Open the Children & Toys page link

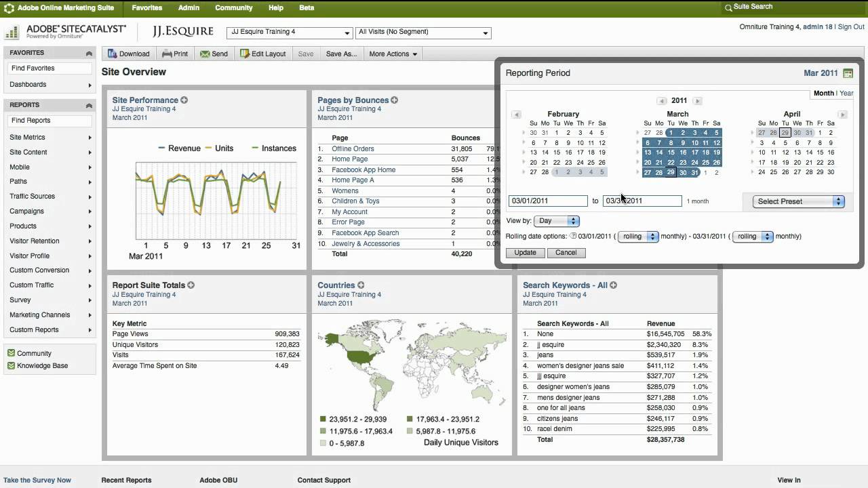[x=355, y=201]
